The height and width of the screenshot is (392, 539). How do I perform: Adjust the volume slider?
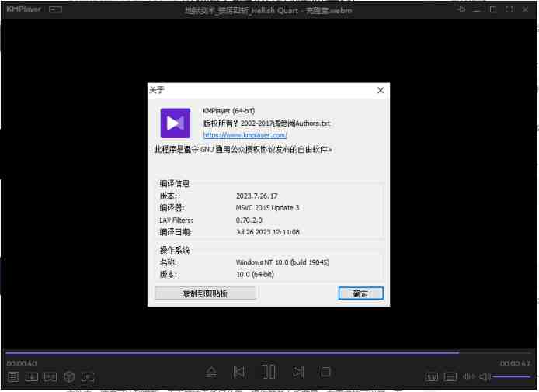tap(512, 377)
